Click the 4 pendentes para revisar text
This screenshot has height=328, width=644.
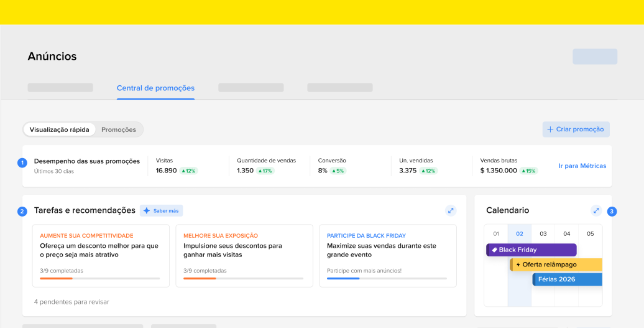72,302
